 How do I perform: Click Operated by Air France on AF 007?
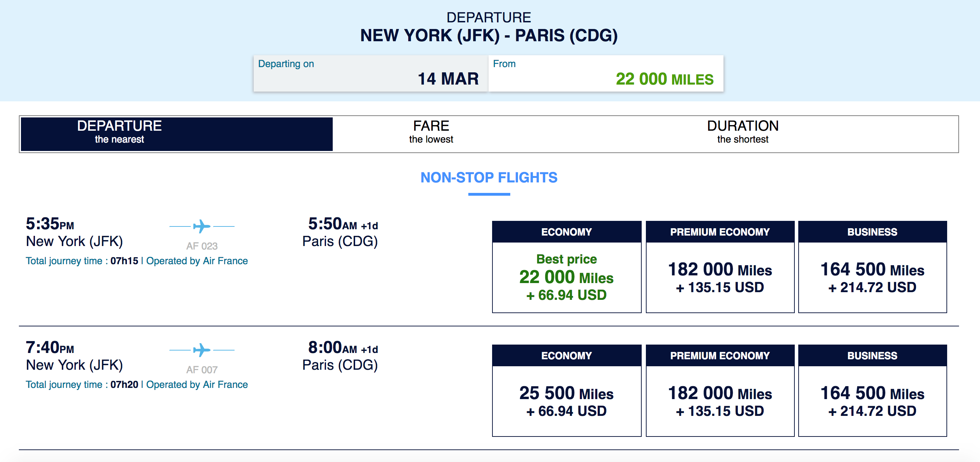pyautogui.click(x=197, y=384)
